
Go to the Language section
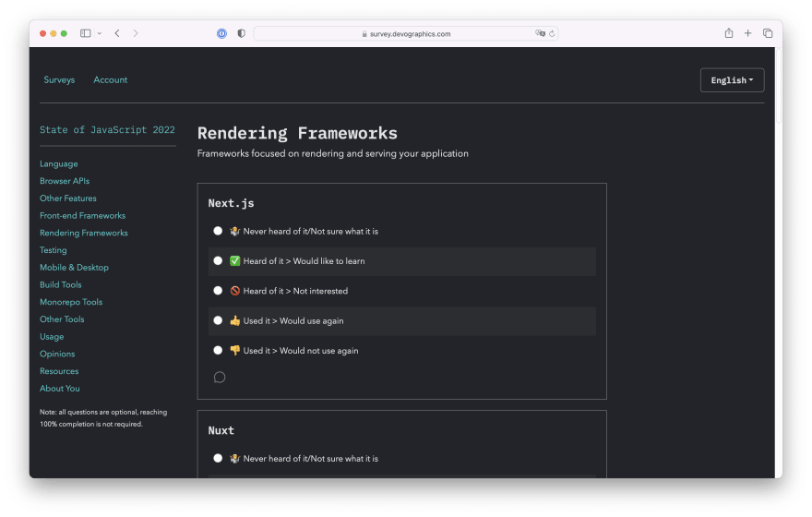point(58,163)
